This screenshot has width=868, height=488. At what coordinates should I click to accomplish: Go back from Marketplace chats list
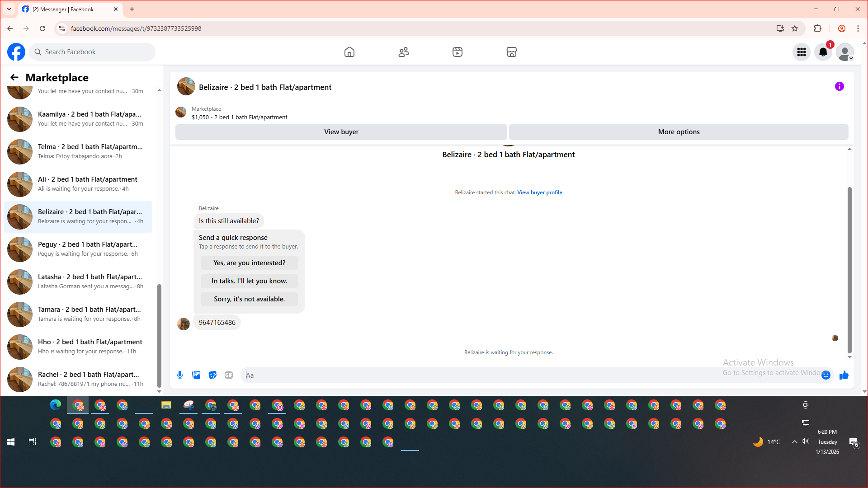[14, 77]
